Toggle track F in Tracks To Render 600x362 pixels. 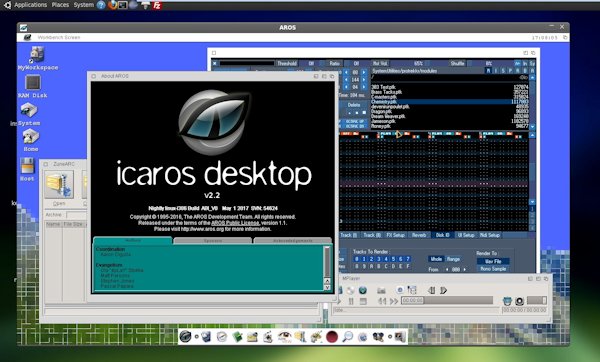point(408,266)
